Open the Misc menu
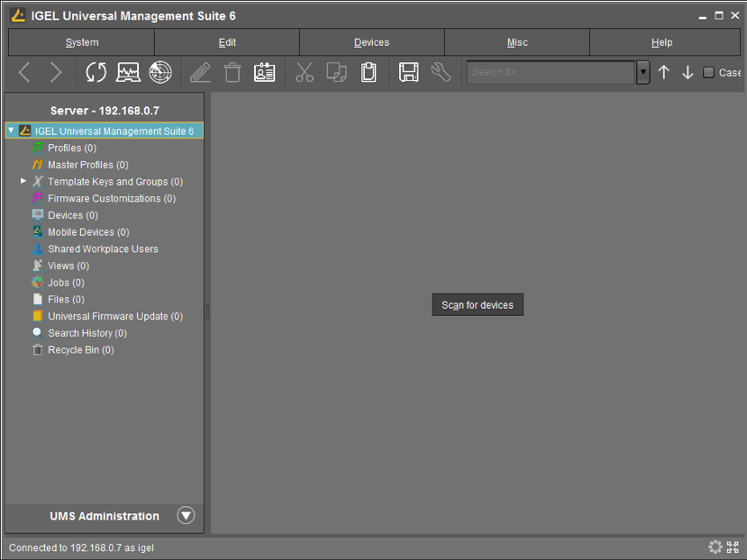The width and height of the screenshot is (747, 560). (x=517, y=41)
